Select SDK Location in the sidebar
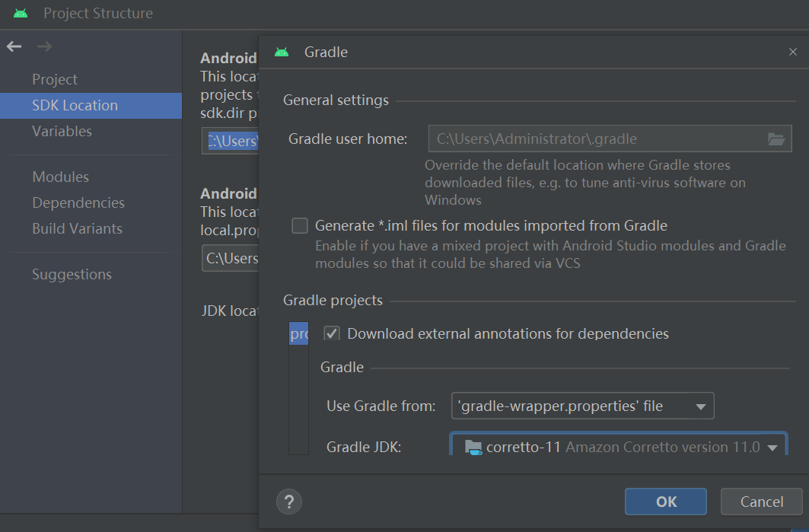The width and height of the screenshot is (809, 532). [75, 106]
